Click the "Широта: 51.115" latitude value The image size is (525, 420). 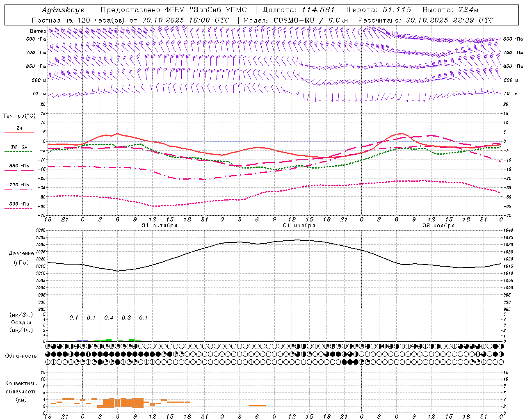pyautogui.click(x=379, y=10)
